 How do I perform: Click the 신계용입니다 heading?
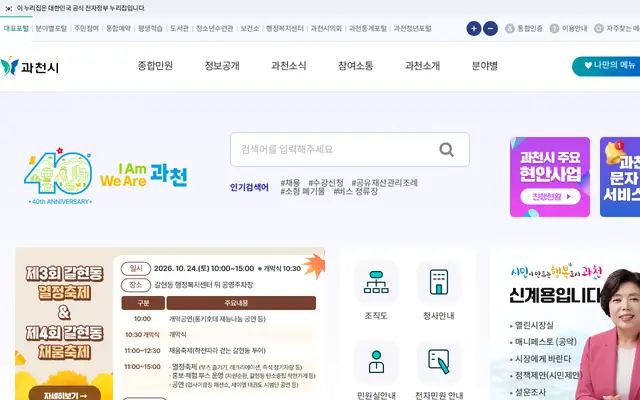click(555, 296)
